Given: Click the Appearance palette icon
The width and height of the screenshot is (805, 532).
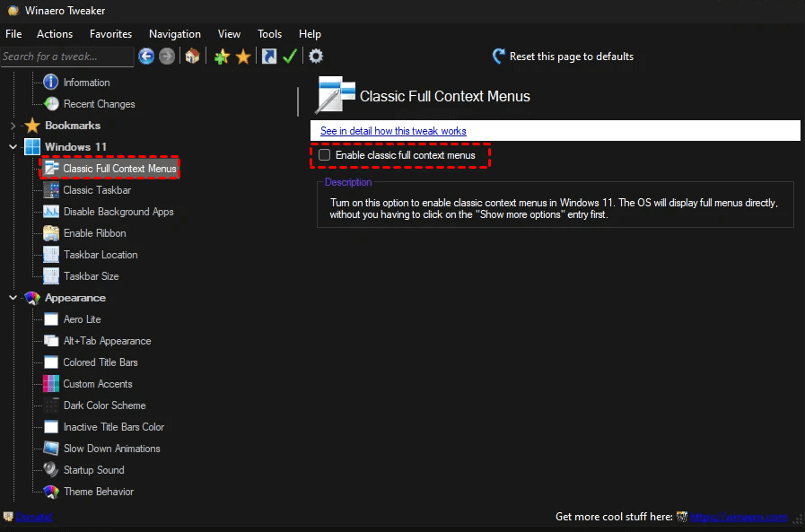Looking at the screenshot, I should click(x=32, y=298).
